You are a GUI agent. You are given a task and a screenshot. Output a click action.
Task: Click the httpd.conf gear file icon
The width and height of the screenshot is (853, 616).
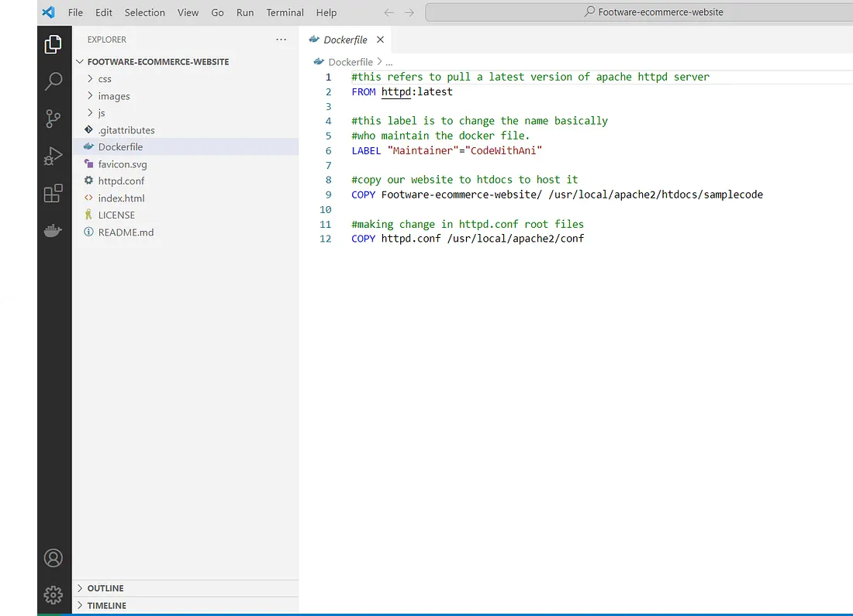click(88, 181)
